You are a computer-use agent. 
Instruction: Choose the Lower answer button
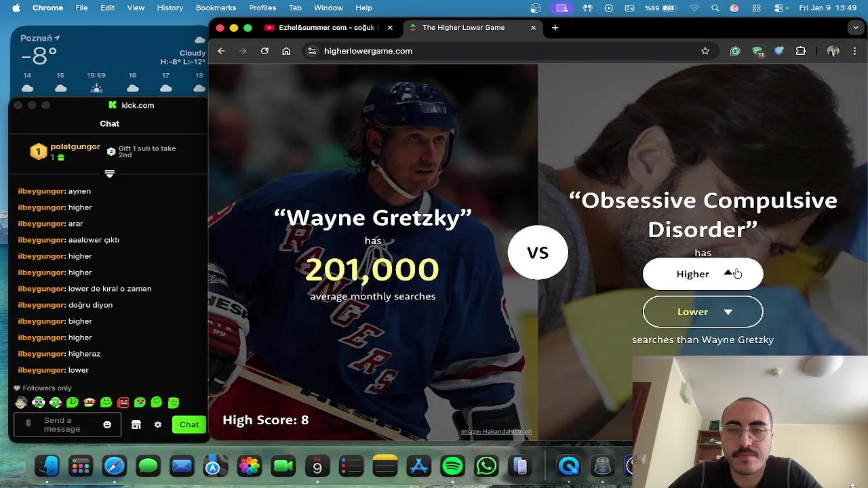point(703,312)
